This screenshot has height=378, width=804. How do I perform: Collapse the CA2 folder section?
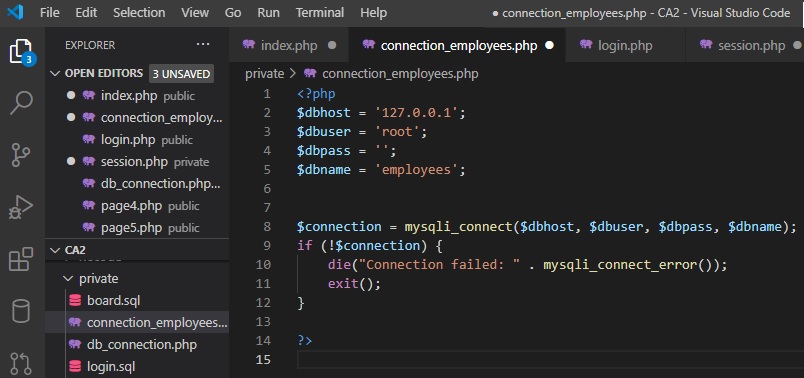(55, 250)
